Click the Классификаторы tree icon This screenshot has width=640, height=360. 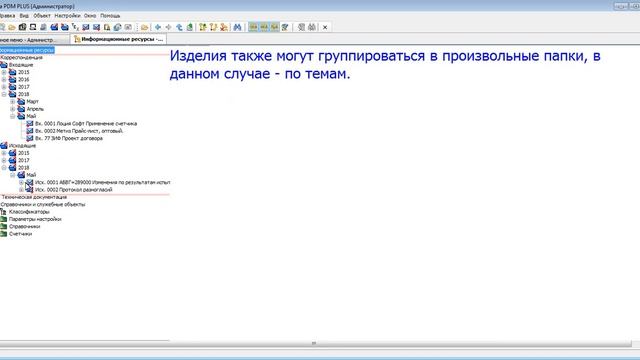point(4,211)
